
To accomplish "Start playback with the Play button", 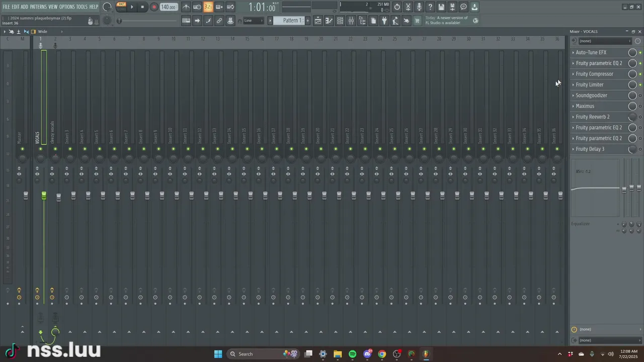I will click(132, 7).
